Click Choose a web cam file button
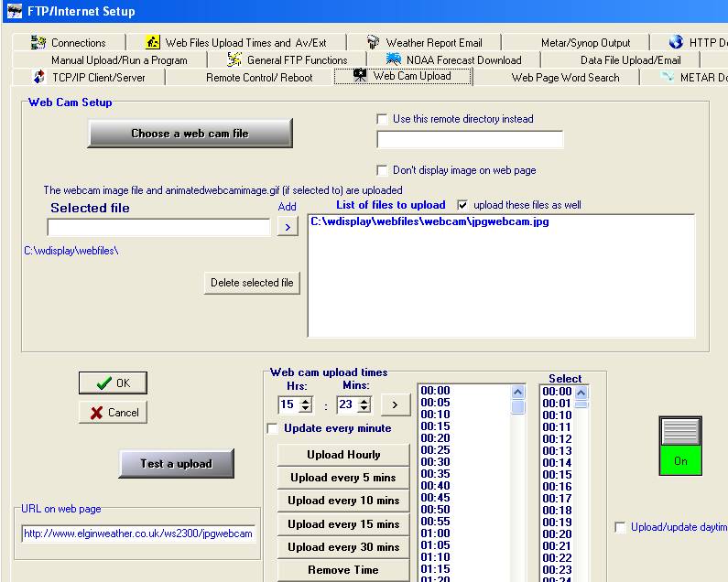This screenshot has width=728, height=582. [190, 134]
